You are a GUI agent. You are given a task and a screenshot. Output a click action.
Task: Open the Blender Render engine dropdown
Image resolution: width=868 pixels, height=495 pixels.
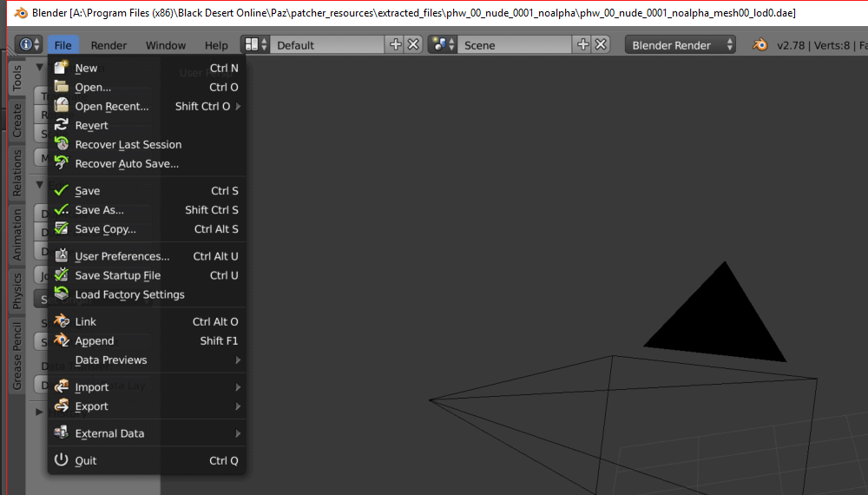point(681,45)
